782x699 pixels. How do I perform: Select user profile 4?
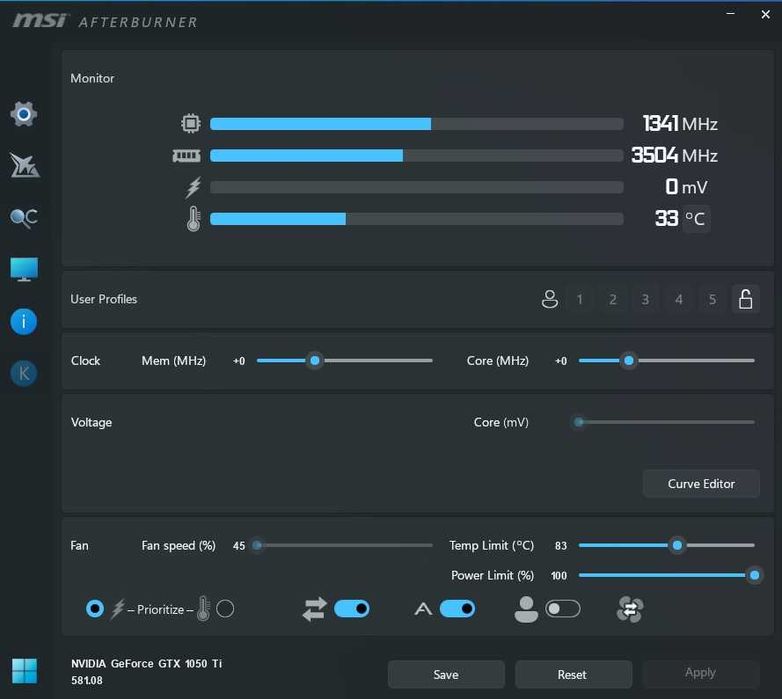click(x=679, y=299)
